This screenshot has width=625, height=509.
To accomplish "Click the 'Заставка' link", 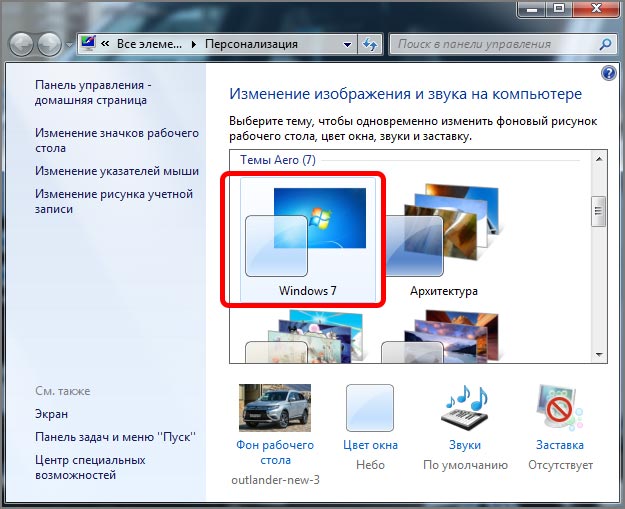I will (560, 445).
